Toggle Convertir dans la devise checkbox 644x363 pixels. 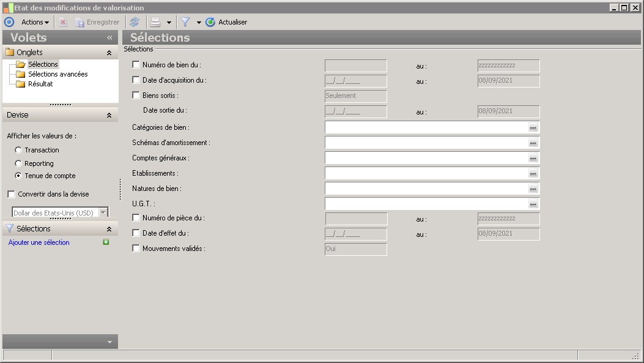point(12,194)
